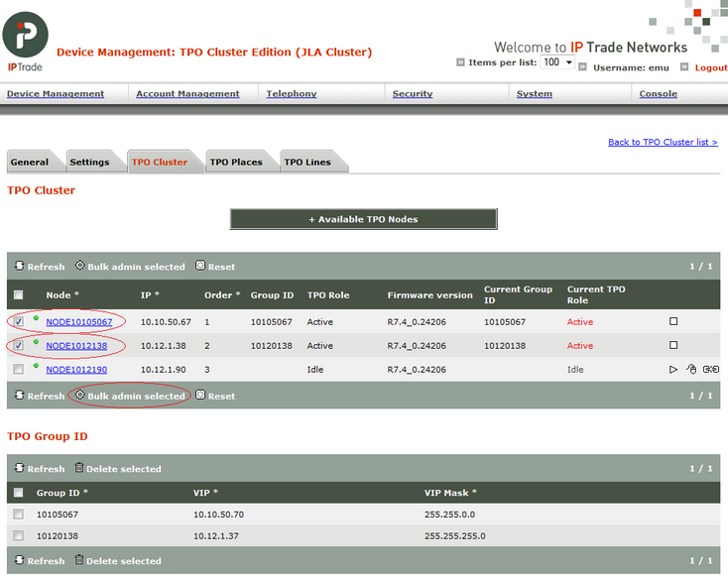Click bottom Bulk admin selected under cluster table

coord(131,396)
